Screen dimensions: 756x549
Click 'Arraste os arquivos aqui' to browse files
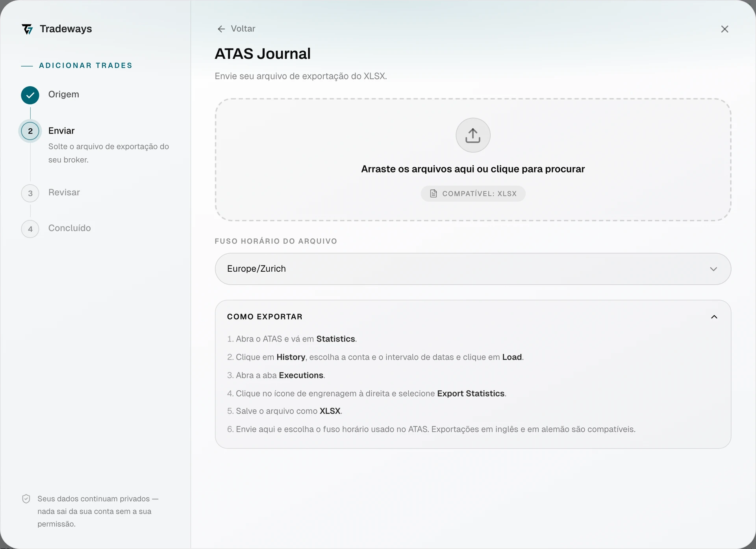(473, 169)
